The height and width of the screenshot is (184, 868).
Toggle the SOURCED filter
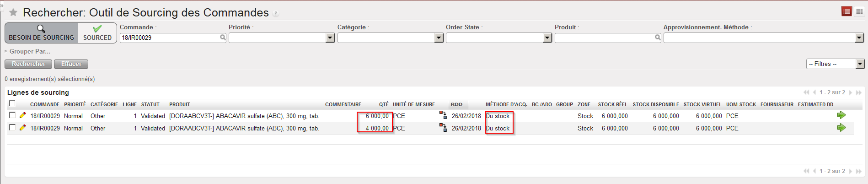97,33
